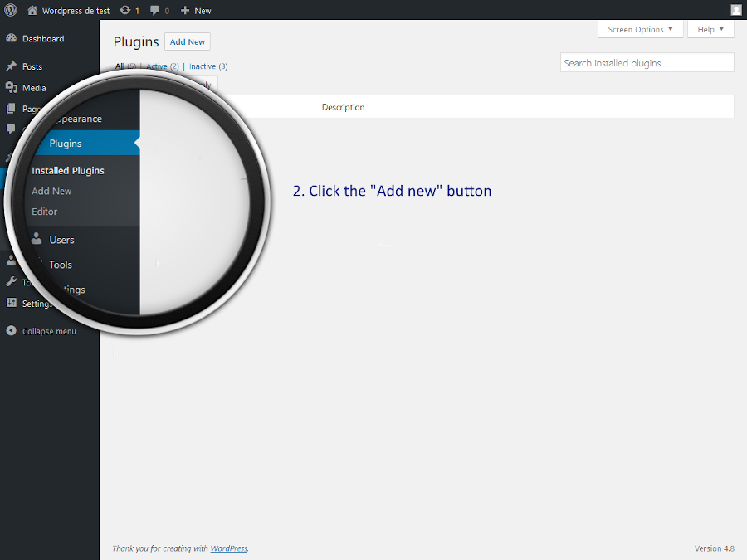Click the Search installed plugins field

647,63
